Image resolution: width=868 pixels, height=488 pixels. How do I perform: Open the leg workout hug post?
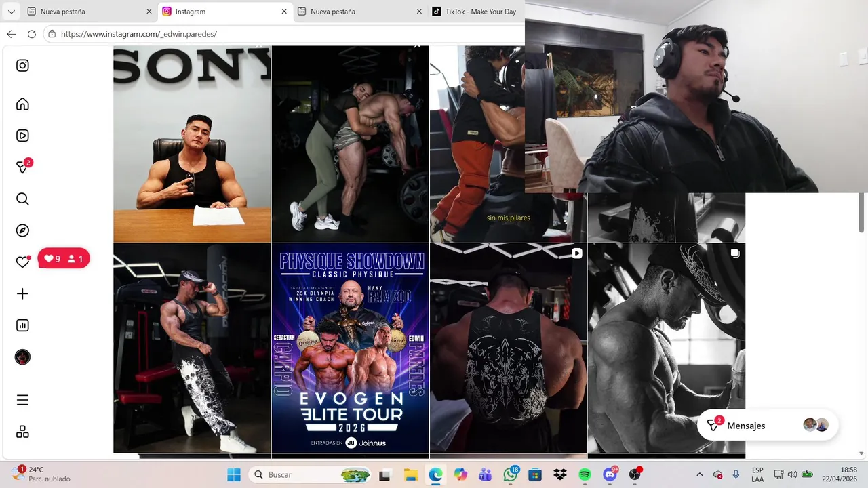[x=350, y=144]
